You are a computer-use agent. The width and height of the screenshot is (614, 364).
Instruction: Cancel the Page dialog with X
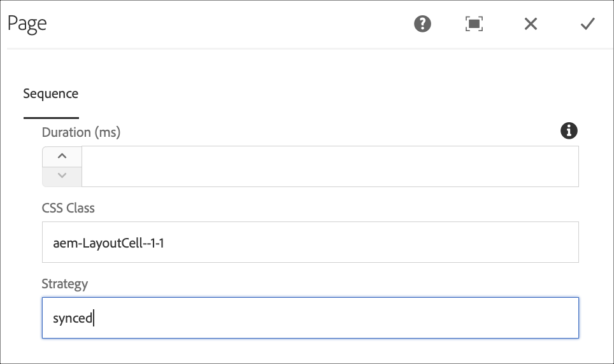click(531, 24)
